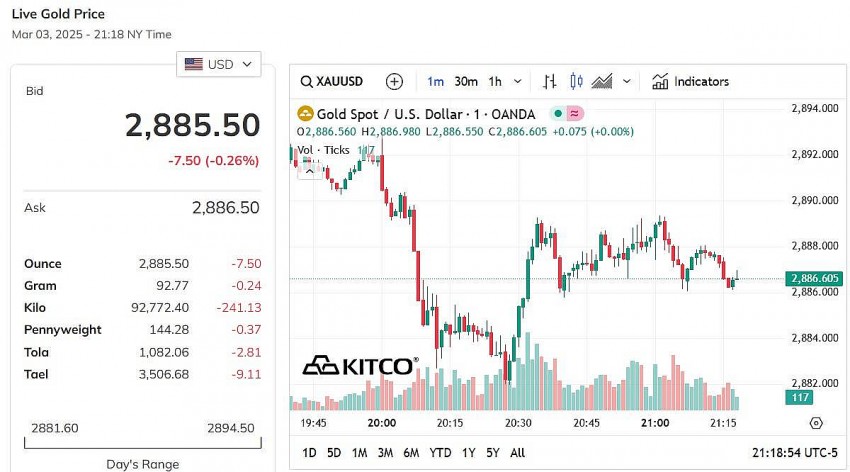Set chart range to 5Y
This screenshot has width=850, height=472.
(491, 453)
